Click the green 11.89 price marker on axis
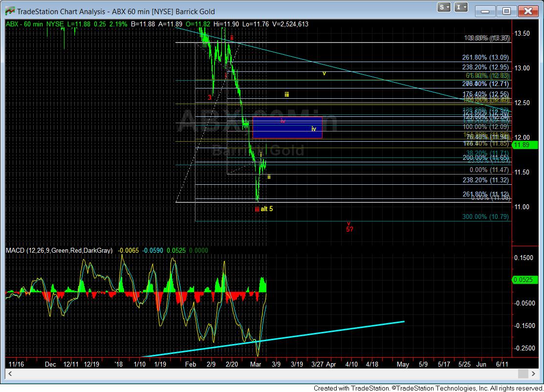544x392 pixels. coord(524,145)
